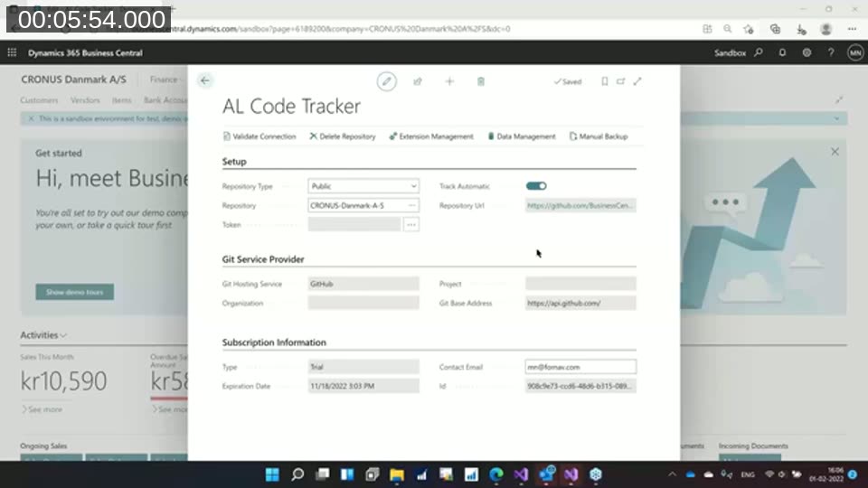The height and width of the screenshot is (488, 868).
Task: Click Show demo tours button
Action: 75,292
